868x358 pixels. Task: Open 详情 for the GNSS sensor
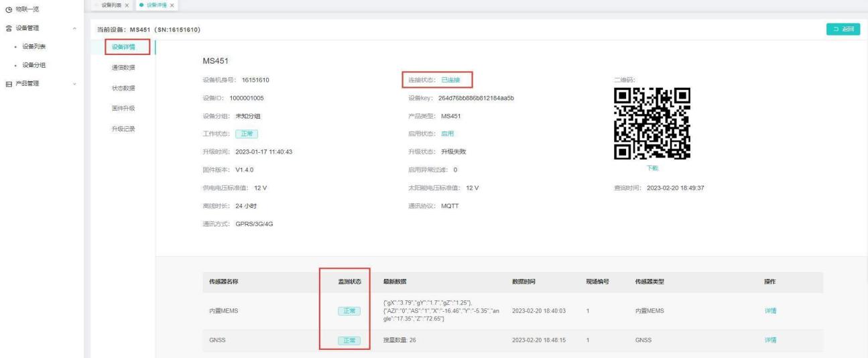point(770,341)
